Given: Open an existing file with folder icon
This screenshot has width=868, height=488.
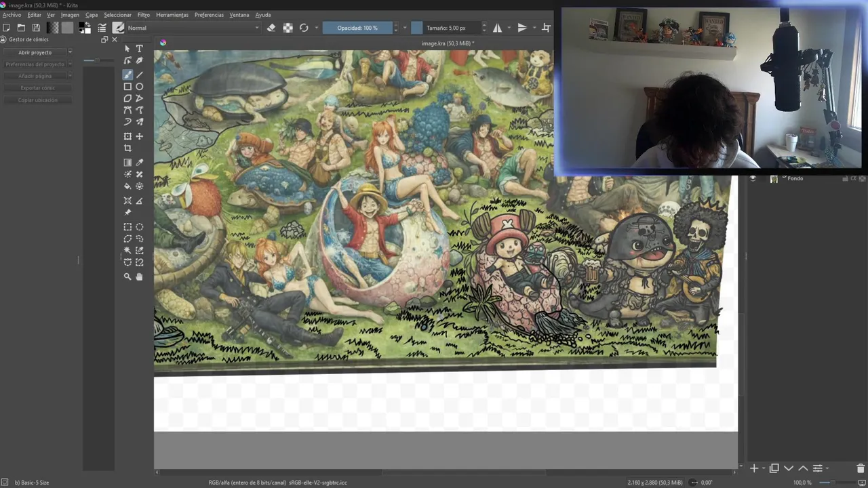Looking at the screenshot, I should coord(21,28).
